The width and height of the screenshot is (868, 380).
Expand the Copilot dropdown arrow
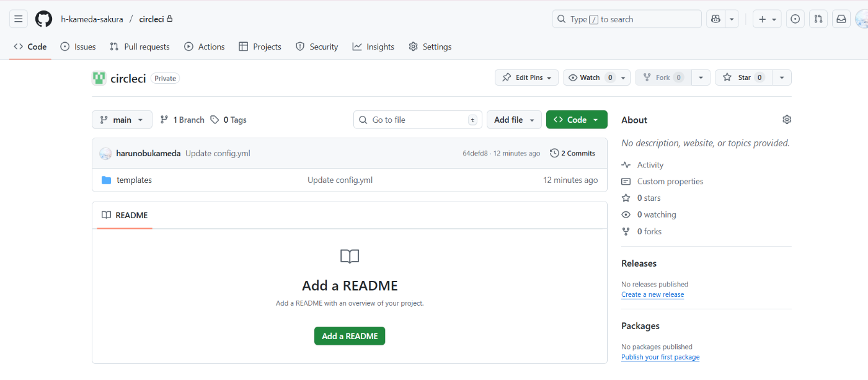732,19
